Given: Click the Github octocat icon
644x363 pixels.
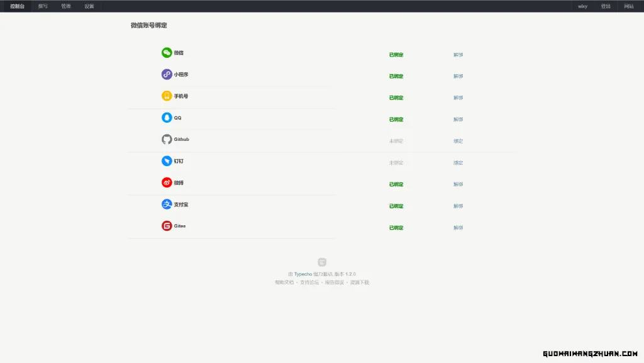Looking at the screenshot, I should [x=166, y=139].
